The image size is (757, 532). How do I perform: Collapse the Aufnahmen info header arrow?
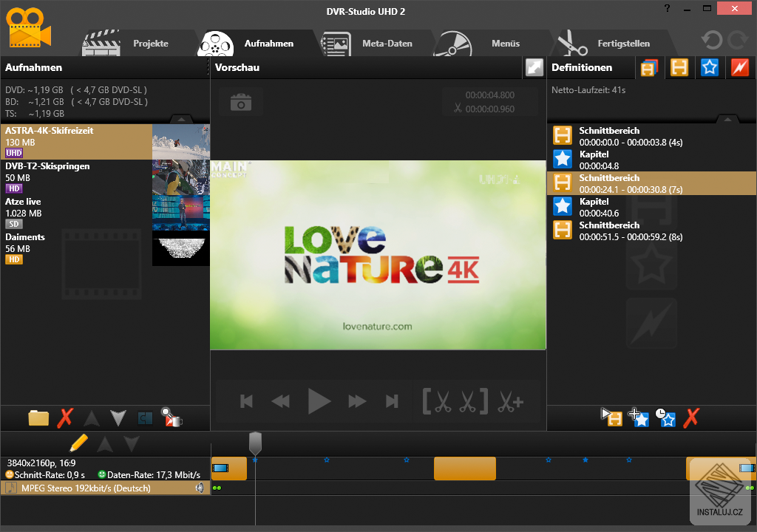(x=180, y=119)
